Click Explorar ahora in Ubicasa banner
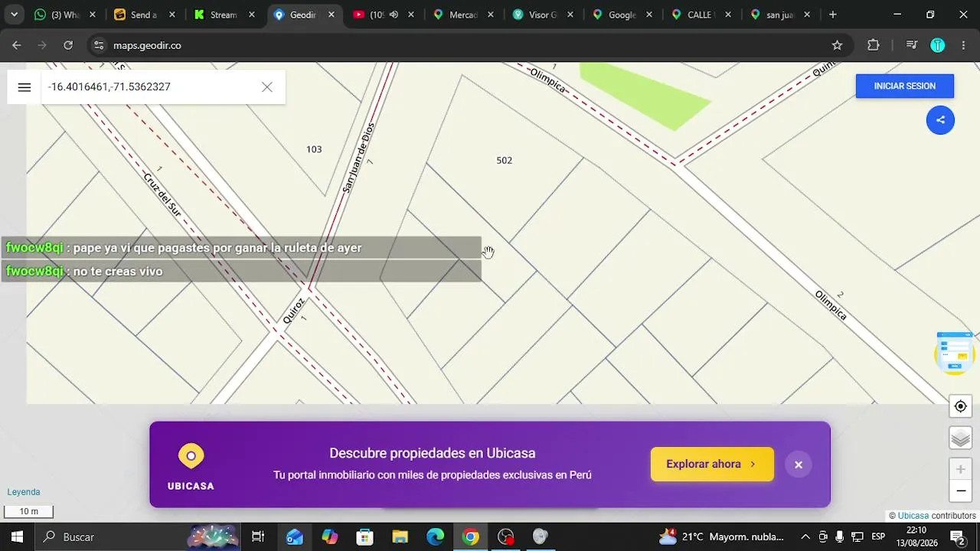 click(x=712, y=464)
